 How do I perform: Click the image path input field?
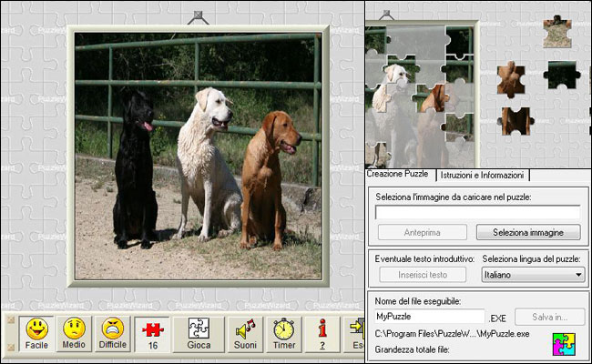coord(477,211)
